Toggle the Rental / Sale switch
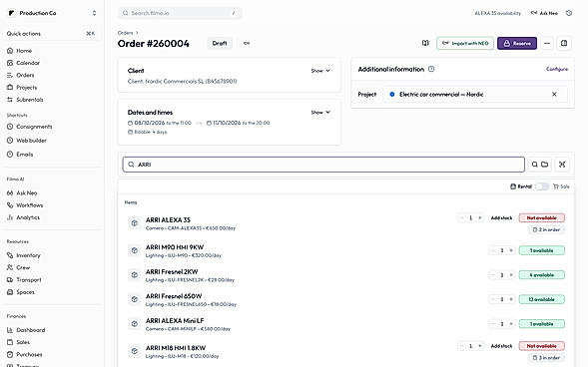The image size is (588, 367). coord(542,186)
